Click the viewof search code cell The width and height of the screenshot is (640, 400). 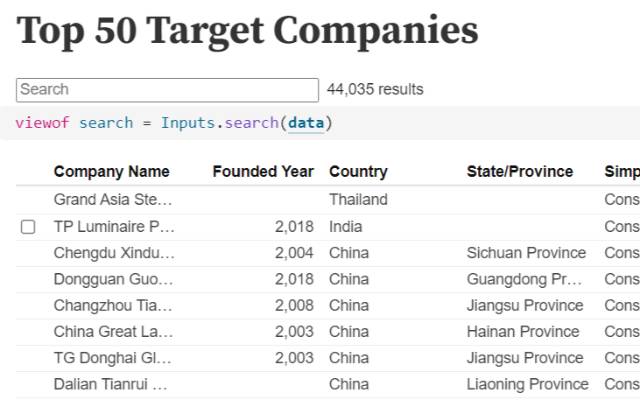click(x=174, y=123)
